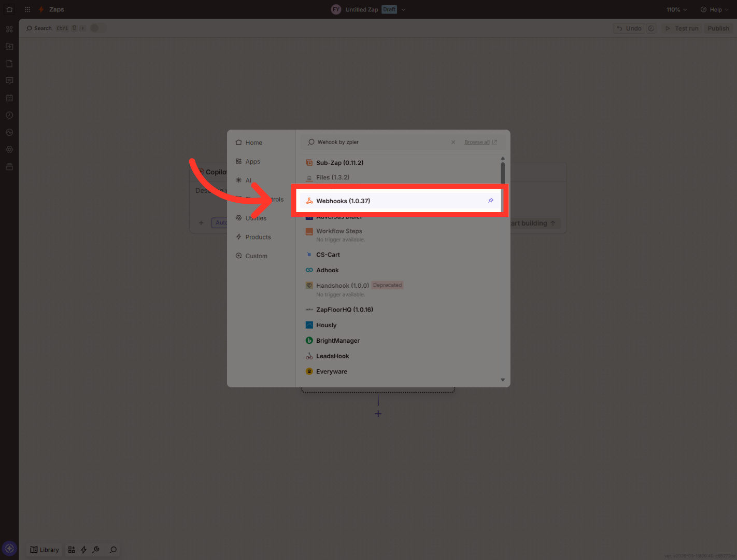
Task: Open the AI category tab
Action: pos(244,180)
